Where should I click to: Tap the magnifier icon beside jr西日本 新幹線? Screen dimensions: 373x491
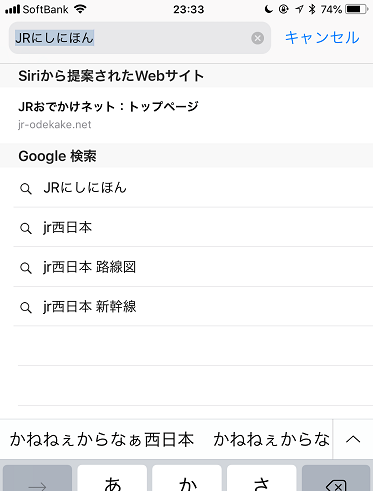pyautogui.click(x=26, y=307)
